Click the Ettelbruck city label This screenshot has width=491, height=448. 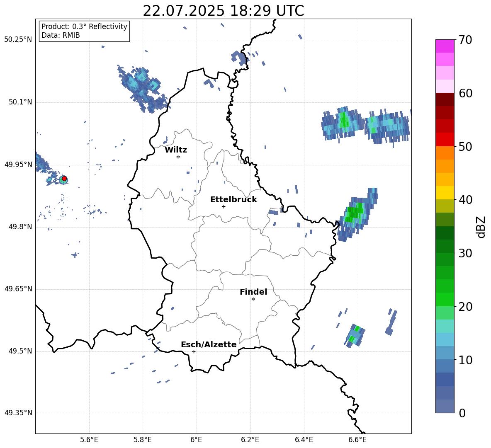click(x=233, y=200)
